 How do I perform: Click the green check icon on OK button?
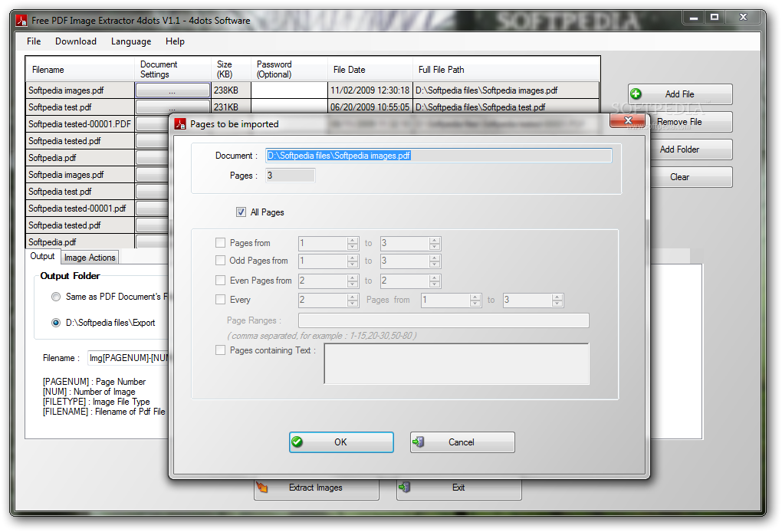[x=297, y=442]
